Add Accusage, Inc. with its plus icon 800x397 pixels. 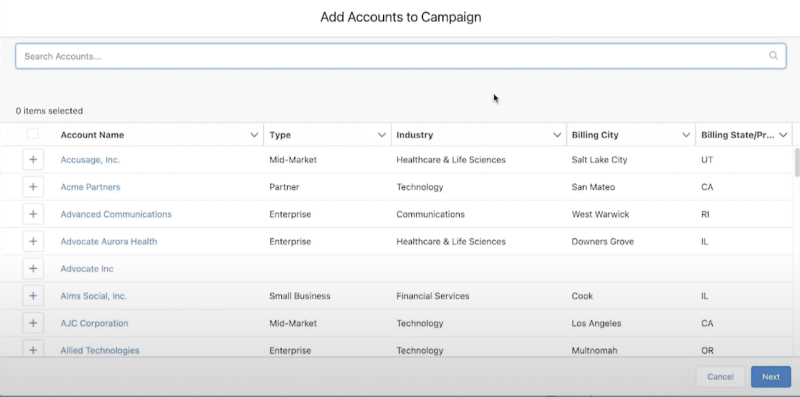(x=33, y=160)
